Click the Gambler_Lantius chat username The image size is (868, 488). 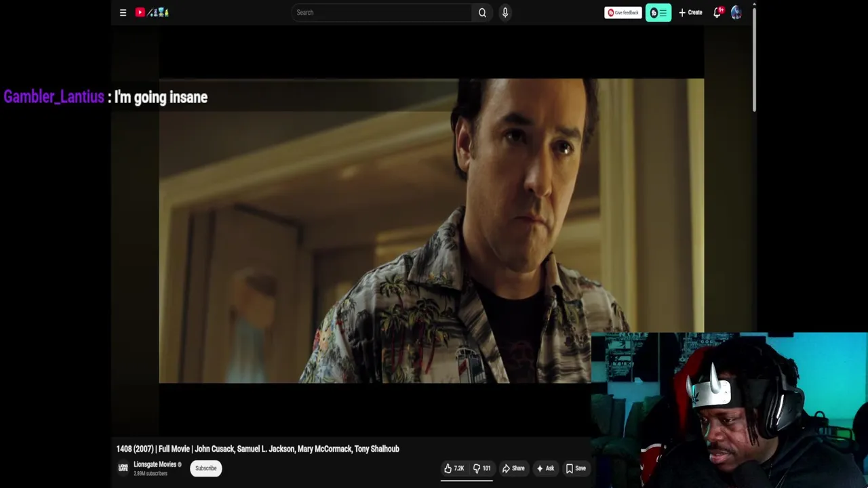[54, 97]
